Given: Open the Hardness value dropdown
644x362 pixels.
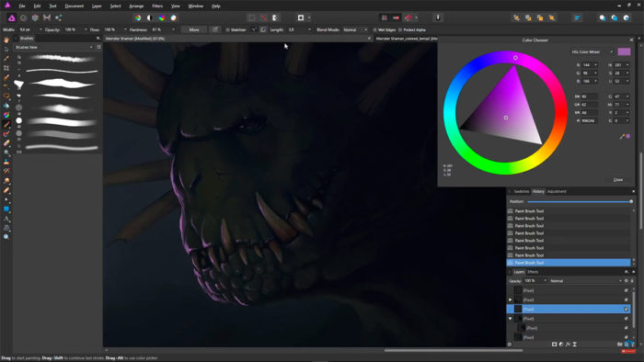Looking at the screenshot, I should (x=173, y=30).
